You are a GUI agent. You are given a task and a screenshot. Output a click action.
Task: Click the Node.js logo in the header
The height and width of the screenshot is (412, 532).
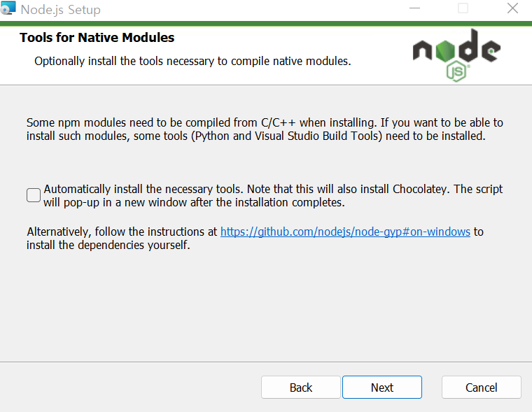click(456, 55)
